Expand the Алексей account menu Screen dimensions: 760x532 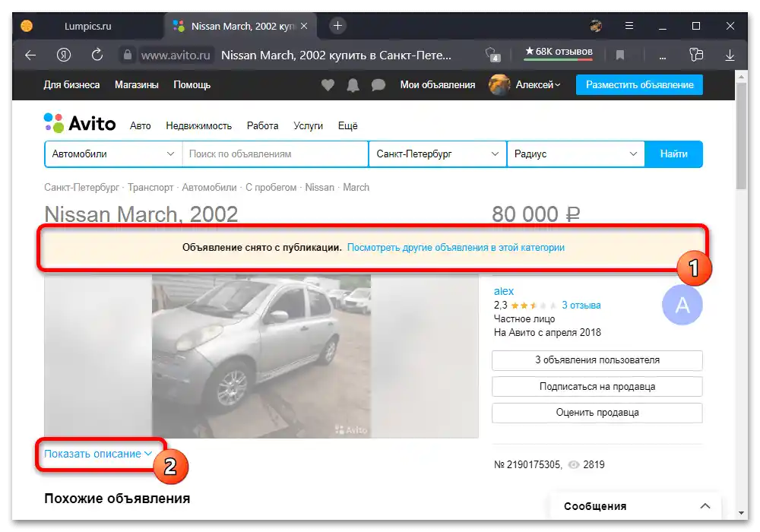point(537,85)
